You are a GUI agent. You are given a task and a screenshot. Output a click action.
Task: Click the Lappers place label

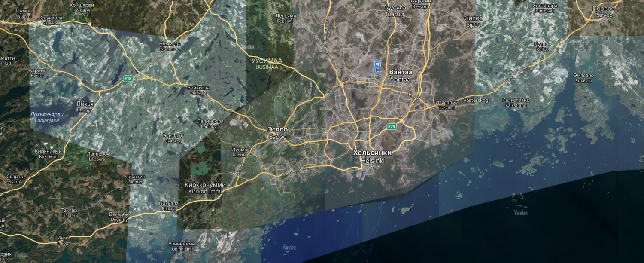(96, 156)
